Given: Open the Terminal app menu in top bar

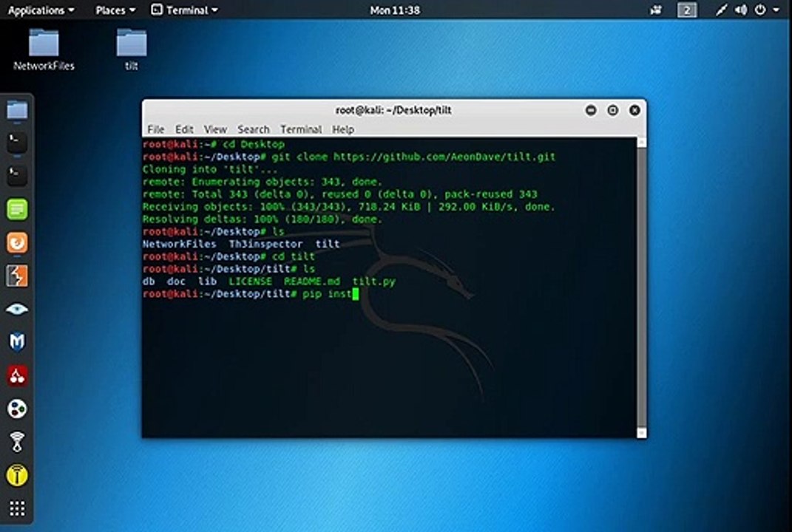Looking at the screenshot, I should click(185, 10).
